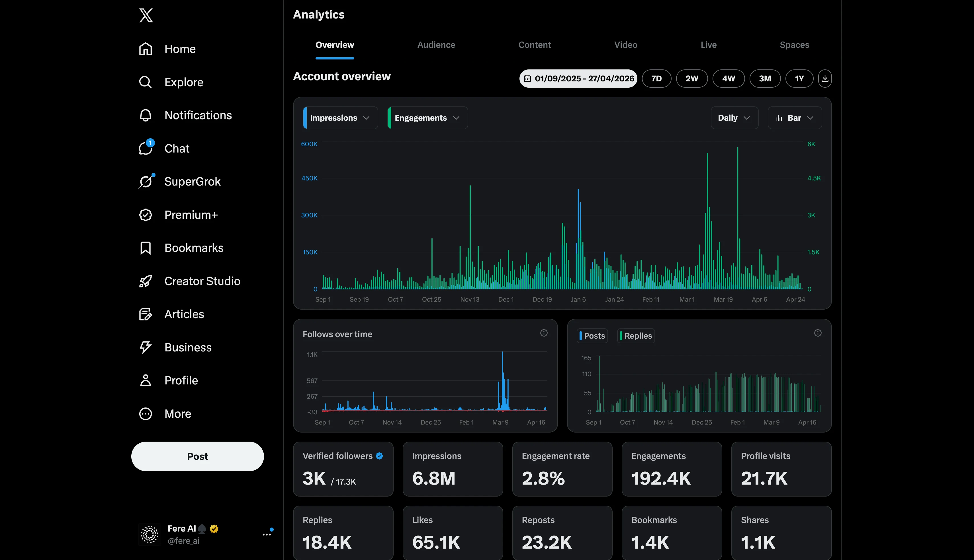The image size is (974, 560).
Task: Click the Premium+ verified badge icon
Action: [x=146, y=215]
